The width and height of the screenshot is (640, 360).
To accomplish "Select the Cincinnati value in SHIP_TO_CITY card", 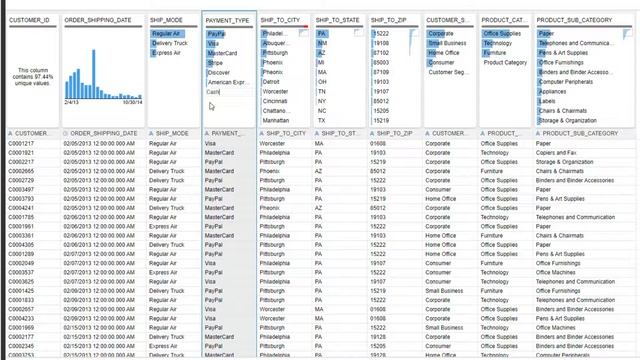I will (x=275, y=101).
